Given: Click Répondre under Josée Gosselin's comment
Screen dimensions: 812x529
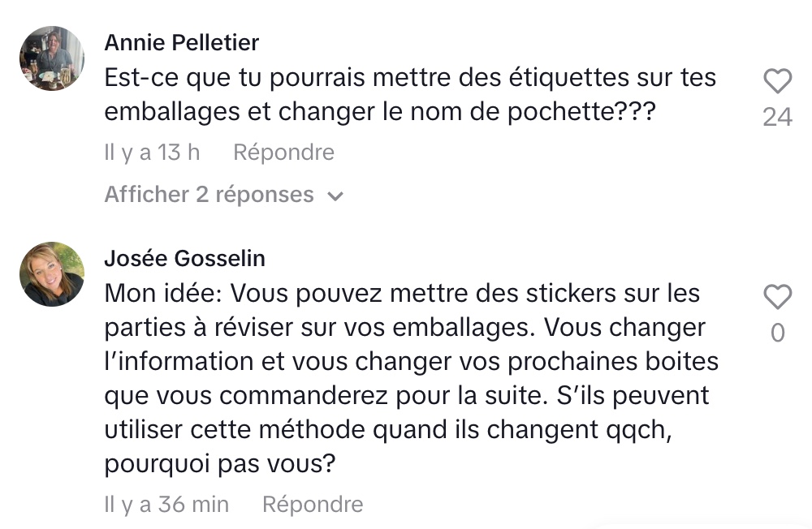Looking at the screenshot, I should coord(313,504).
